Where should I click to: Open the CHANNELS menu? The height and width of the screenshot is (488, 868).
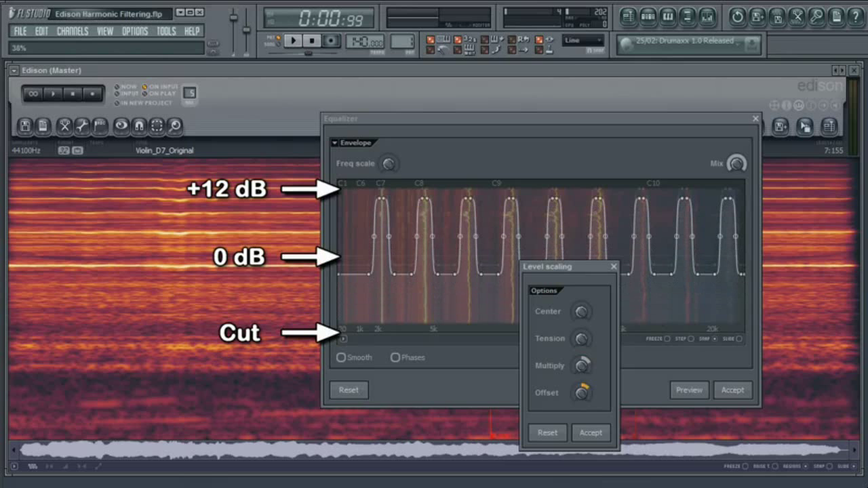[x=73, y=31]
